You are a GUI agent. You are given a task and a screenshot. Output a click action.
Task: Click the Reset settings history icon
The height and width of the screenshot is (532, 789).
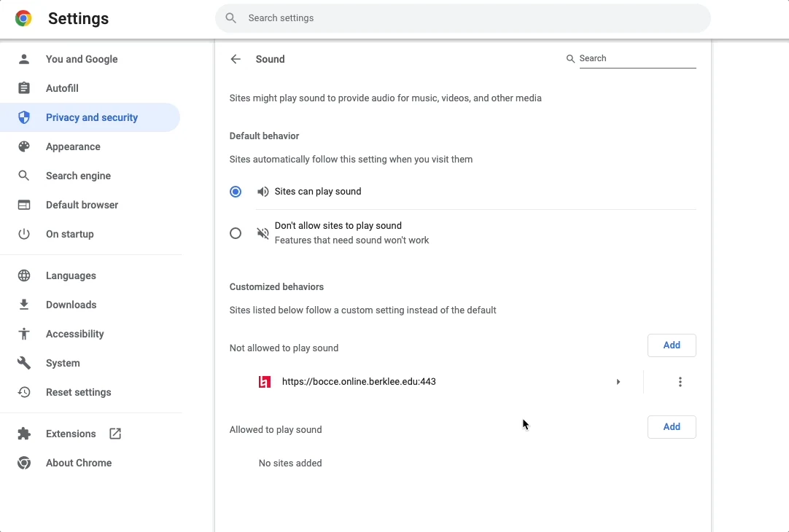click(x=23, y=392)
